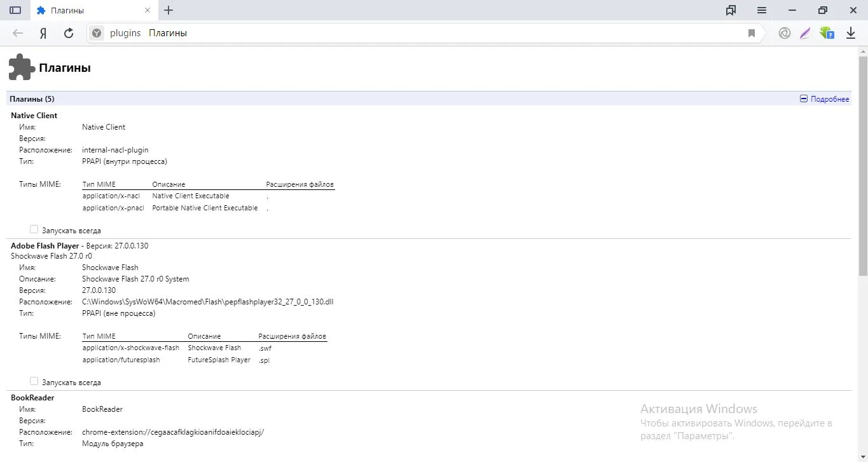Viewport: 868px width, 462px height.
Task: Open the sidebar panel icon
Action: (15, 10)
